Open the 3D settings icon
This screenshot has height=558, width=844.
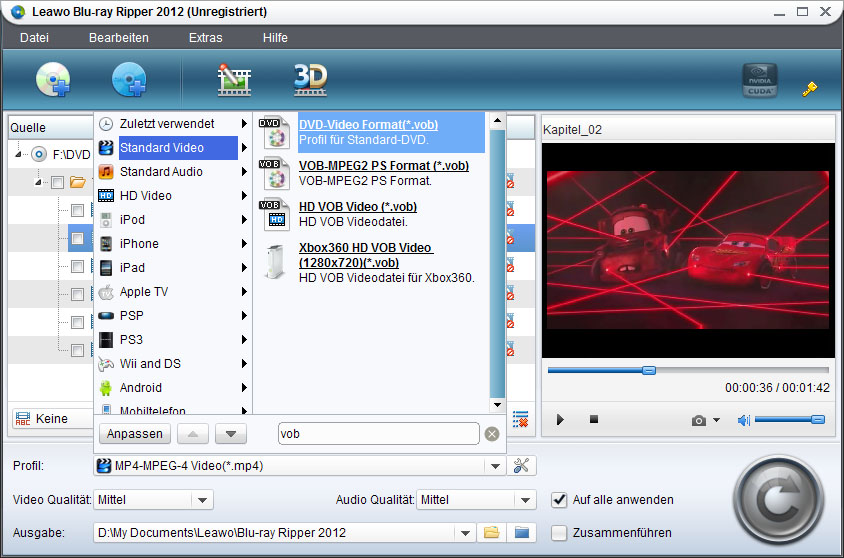coord(310,80)
